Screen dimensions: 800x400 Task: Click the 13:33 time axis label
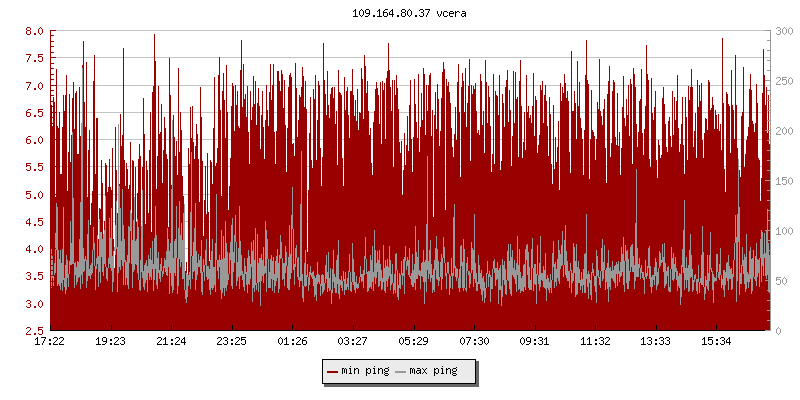pyautogui.click(x=656, y=341)
